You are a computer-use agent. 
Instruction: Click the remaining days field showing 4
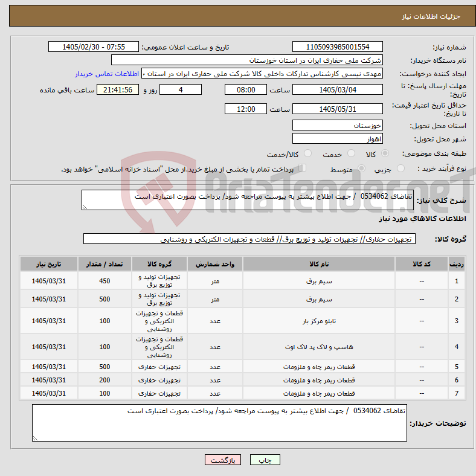[181, 89]
